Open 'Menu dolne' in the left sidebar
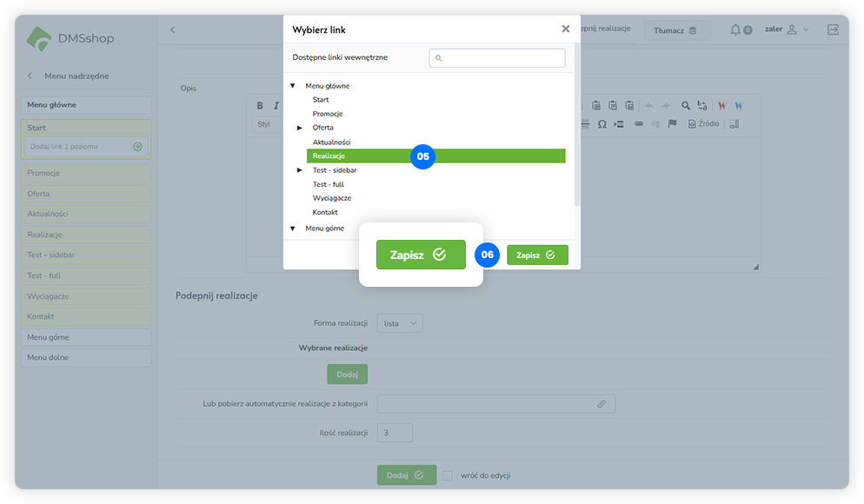This screenshot has width=864, height=504. click(x=86, y=357)
